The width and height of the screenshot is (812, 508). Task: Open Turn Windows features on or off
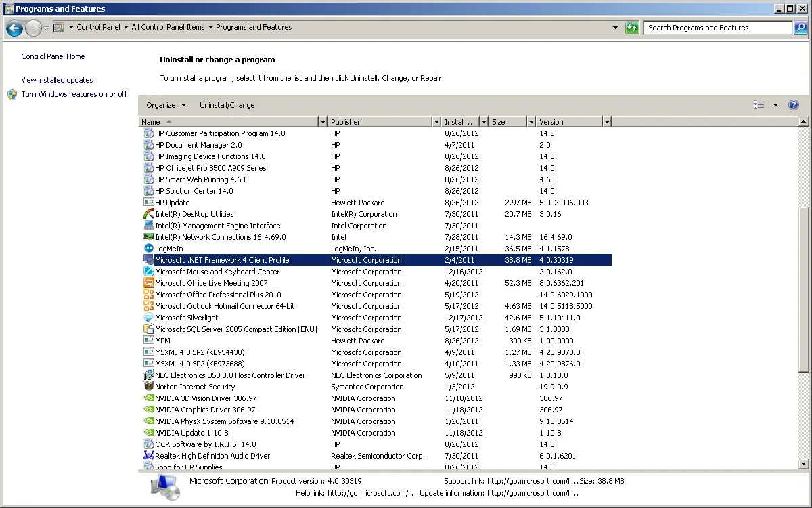[74, 95]
